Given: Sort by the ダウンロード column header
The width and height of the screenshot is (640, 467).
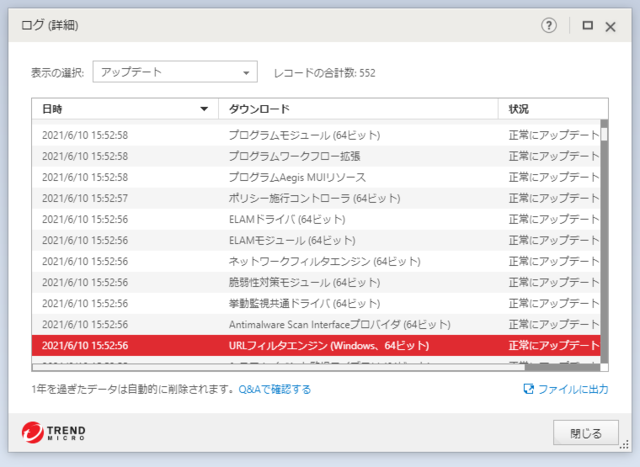Looking at the screenshot, I should [x=358, y=109].
